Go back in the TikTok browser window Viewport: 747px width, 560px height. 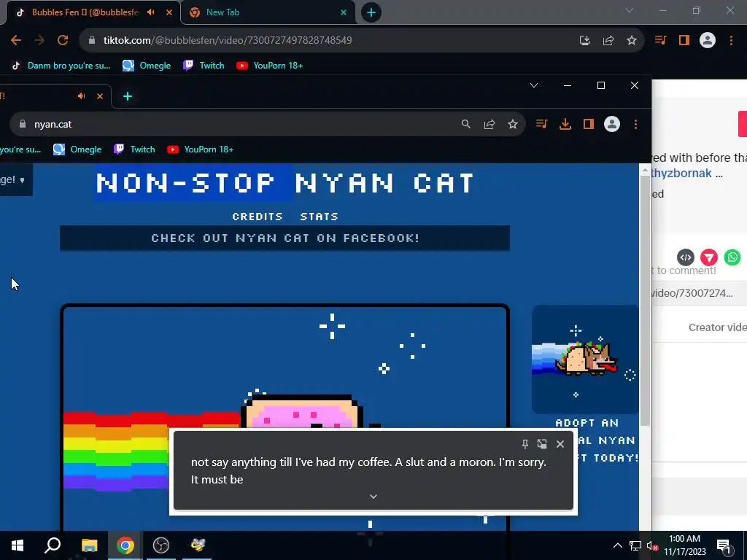click(x=16, y=41)
